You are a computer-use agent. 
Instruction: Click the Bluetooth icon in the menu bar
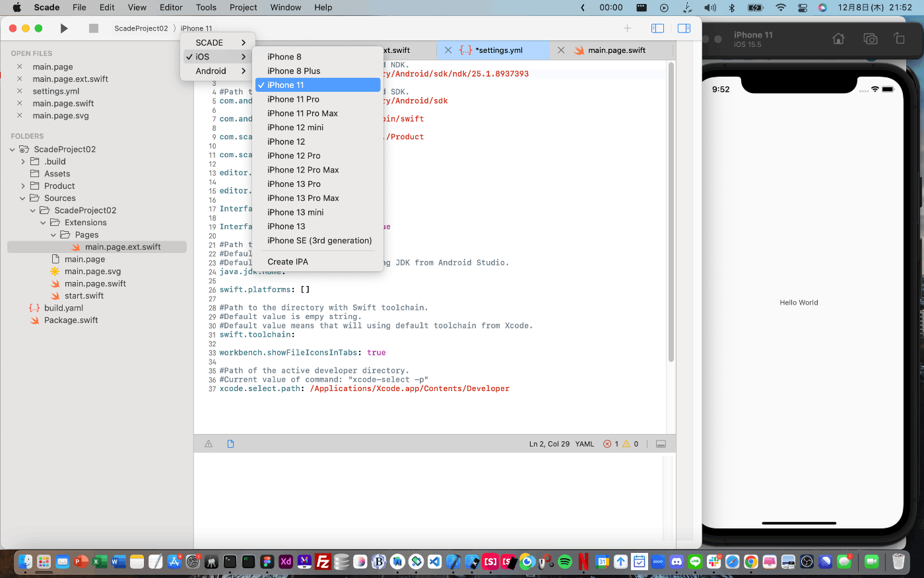coord(731,7)
